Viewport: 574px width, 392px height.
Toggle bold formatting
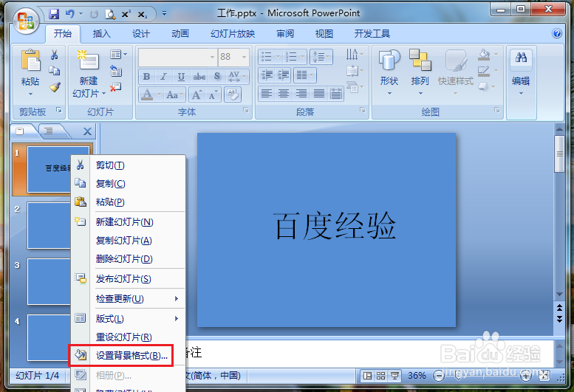(x=146, y=77)
